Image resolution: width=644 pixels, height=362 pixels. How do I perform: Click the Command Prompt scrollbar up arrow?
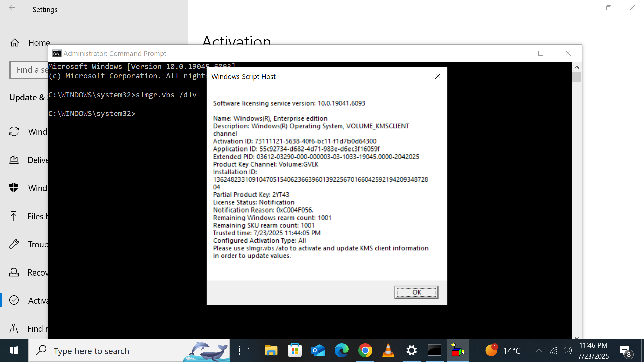click(577, 67)
